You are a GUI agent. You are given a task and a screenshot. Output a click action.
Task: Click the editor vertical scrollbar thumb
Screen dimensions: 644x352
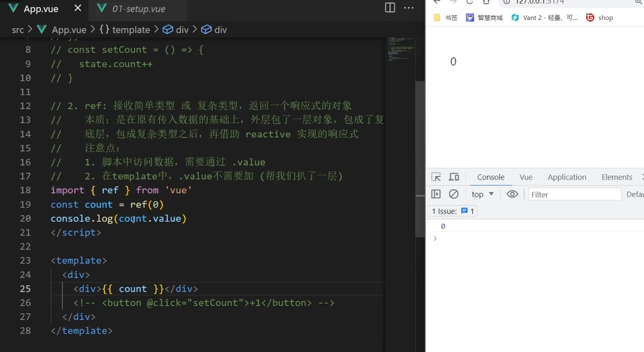[420, 159]
